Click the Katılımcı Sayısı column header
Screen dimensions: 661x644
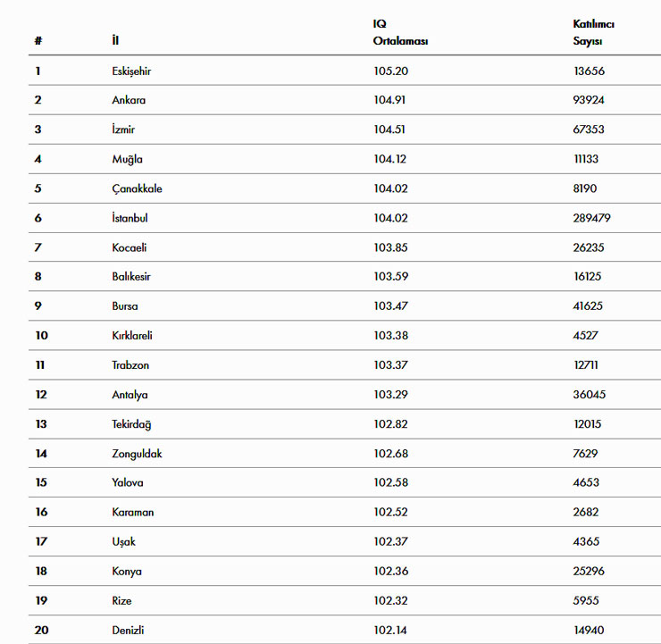[x=593, y=32]
